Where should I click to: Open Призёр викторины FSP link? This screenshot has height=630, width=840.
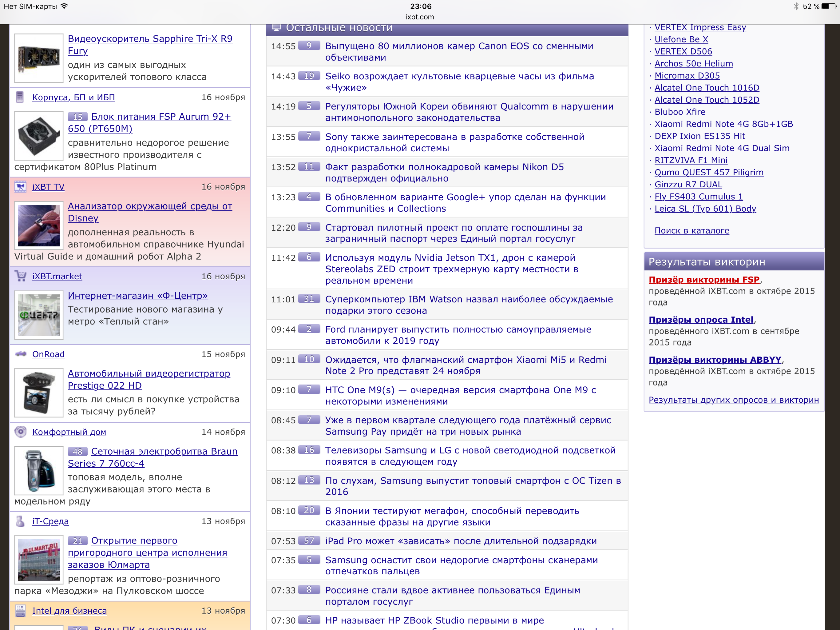pyautogui.click(x=704, y=280)
